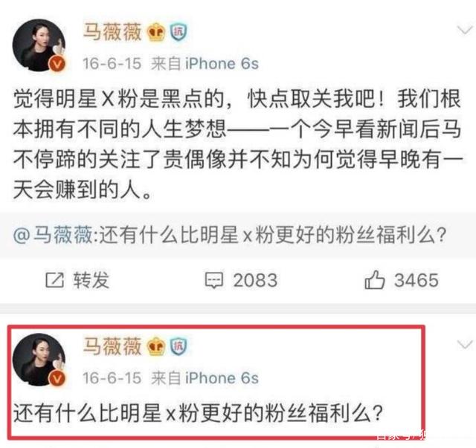The width and height of the screenshot is (476, 448).
Task: Click the crown badge in the second post
Action: pyautogui.click(x=156, y=346)
